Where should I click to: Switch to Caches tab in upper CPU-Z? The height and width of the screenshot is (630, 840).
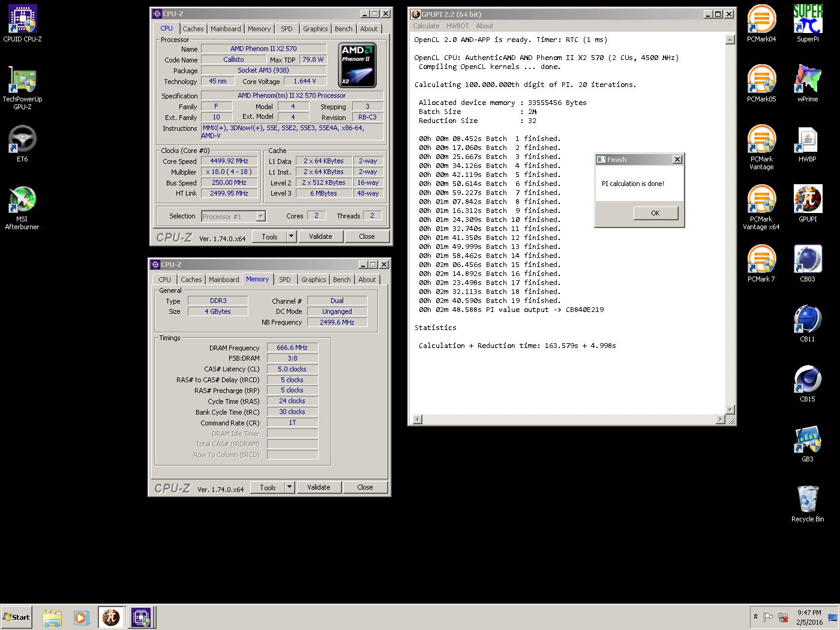pyautogui.click(x=193, y=29)
